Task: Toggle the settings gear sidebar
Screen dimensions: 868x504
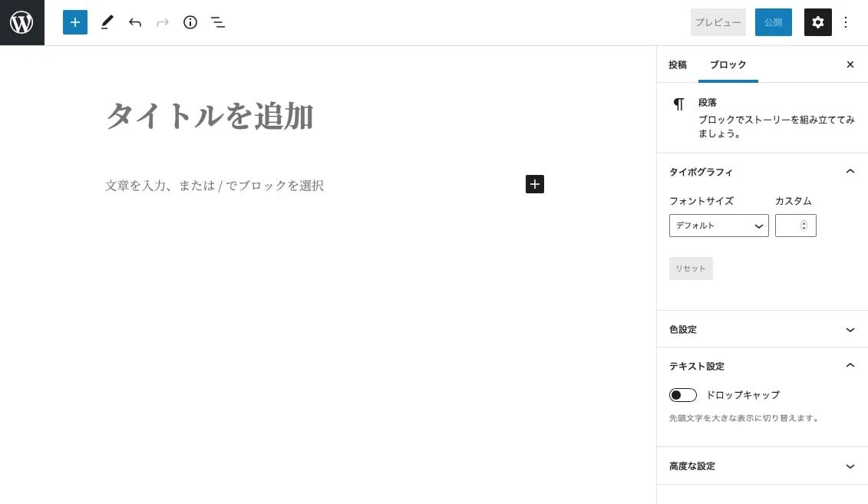Action: [817, 23]
